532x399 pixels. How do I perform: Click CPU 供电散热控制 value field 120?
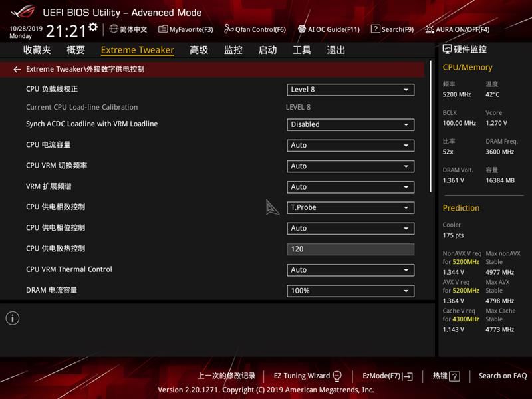350,249
